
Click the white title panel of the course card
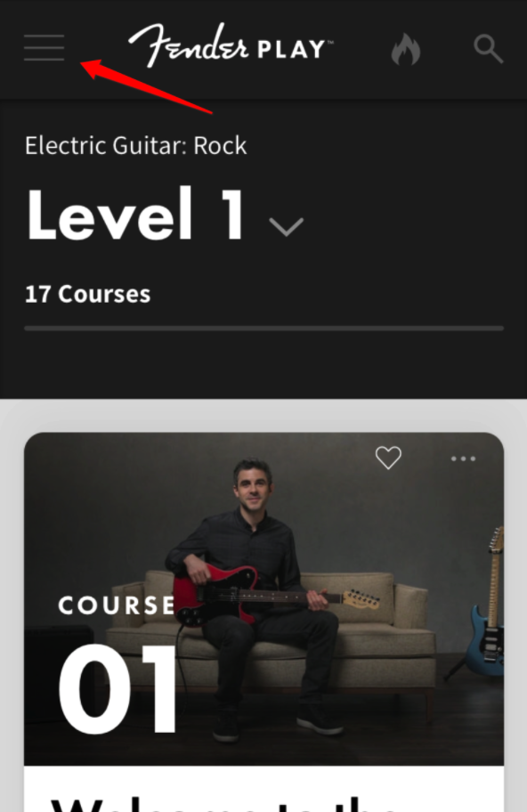[263, 789]
